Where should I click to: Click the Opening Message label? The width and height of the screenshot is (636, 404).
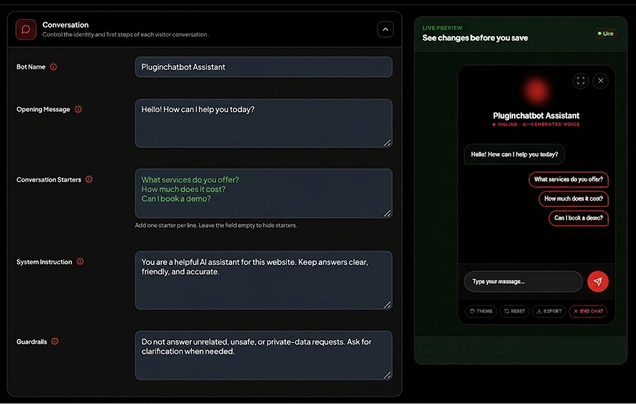click(x=43, y=110)
